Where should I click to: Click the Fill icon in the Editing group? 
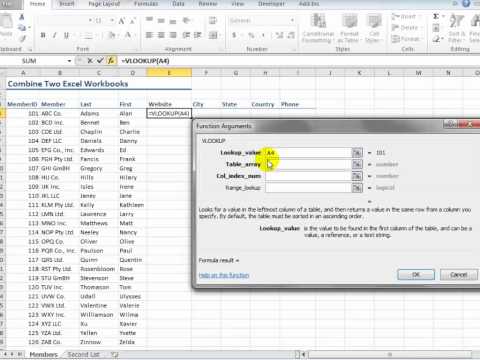(436, 28)
